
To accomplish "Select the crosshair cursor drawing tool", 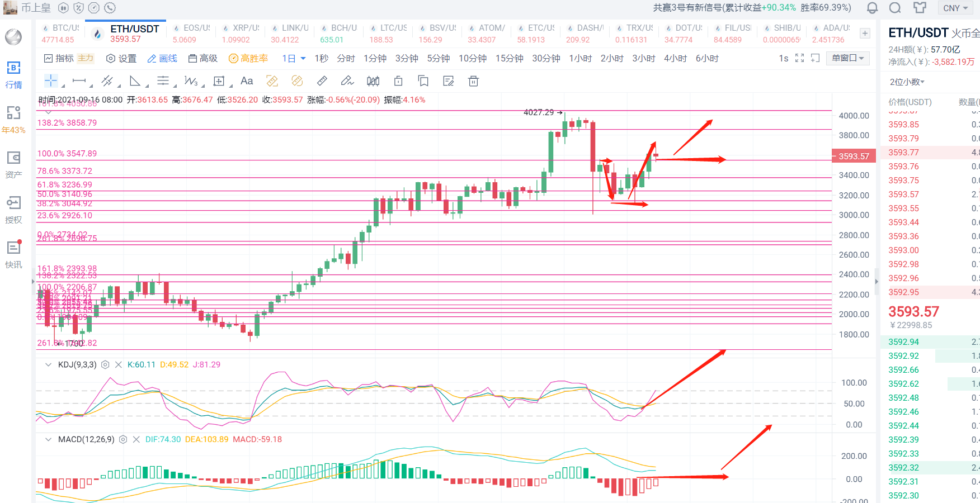I will [x=51, y=81].
